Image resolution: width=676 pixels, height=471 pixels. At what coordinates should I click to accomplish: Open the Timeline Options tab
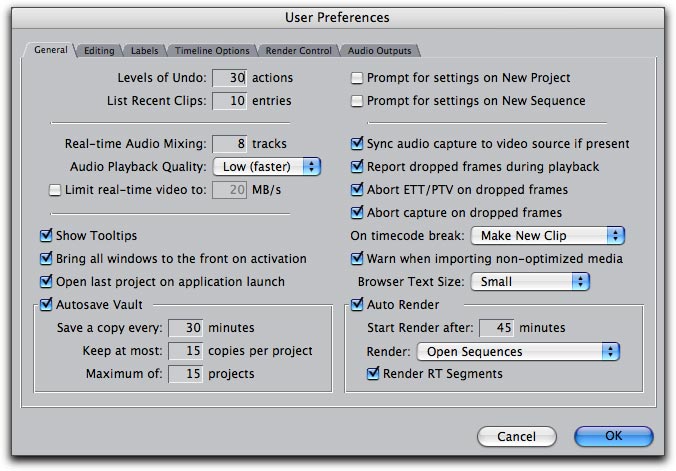coord(211,50)
